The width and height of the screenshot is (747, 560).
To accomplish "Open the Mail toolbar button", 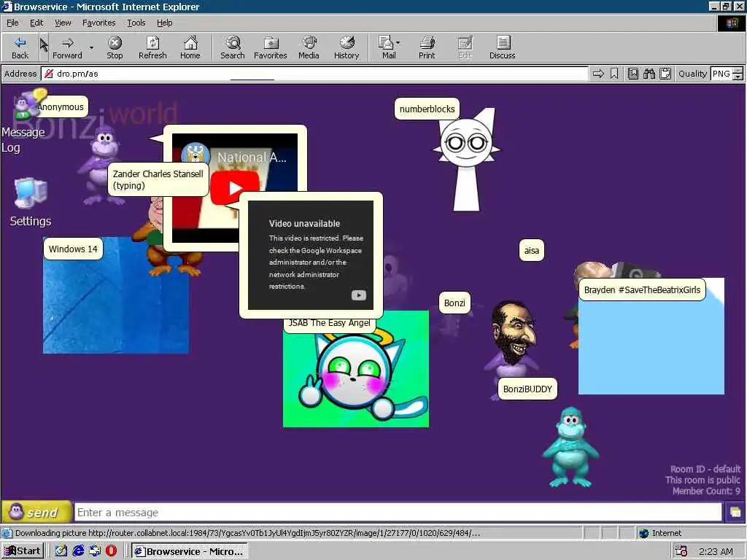I will 389,47.
